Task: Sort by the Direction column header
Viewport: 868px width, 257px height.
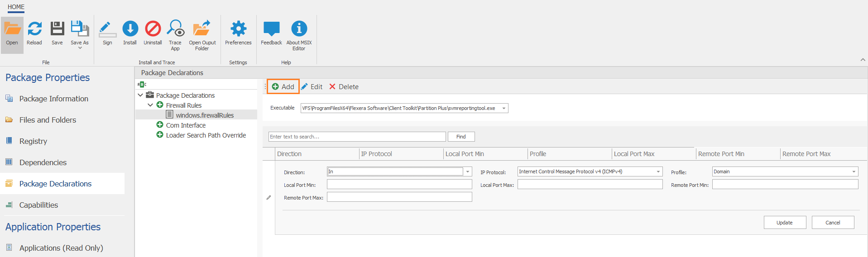Action: point(317,154)
